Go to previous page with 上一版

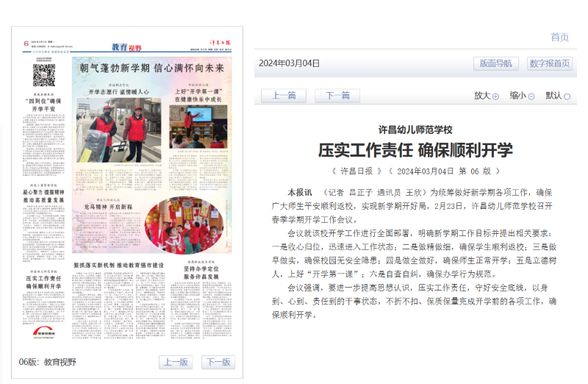point(176,362)
